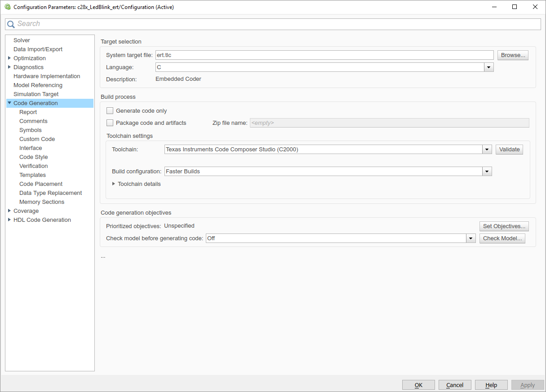This screenshot has height=392, width=546.
Task: Open Check model before generating code dropdown
Action: pyautogui.click(x=471, y=238)
